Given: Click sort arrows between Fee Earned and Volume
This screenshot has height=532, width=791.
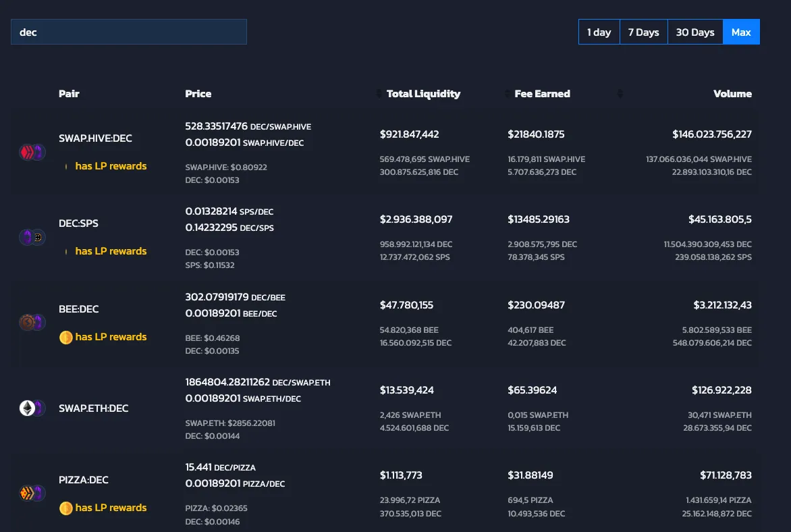Looking at the screenshot, I should [x=620, y=93].
